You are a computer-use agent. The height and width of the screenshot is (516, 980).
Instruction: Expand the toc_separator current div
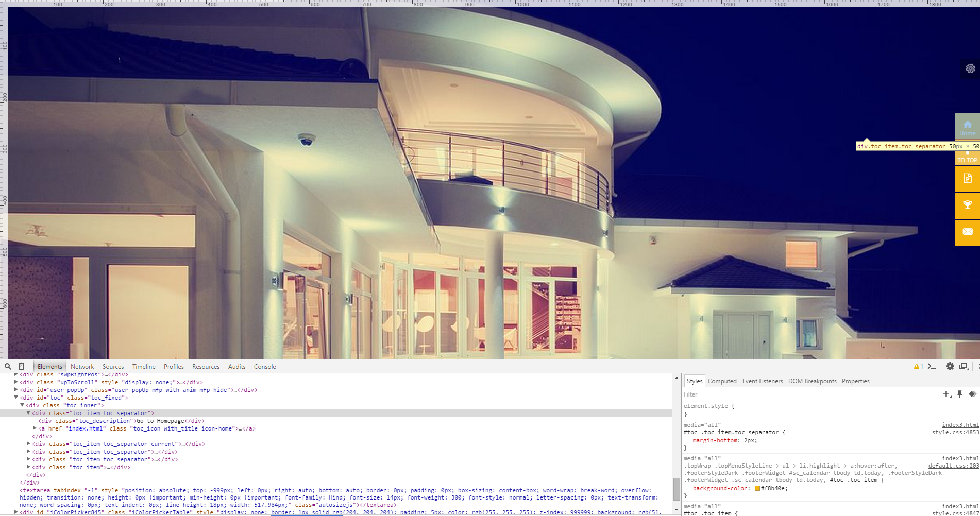28,444
